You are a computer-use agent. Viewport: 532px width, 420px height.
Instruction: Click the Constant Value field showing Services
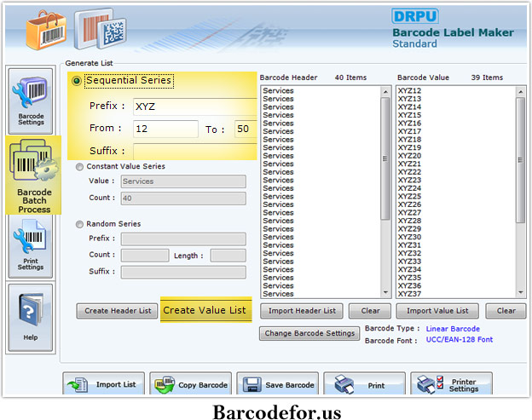tap(183, 181)
